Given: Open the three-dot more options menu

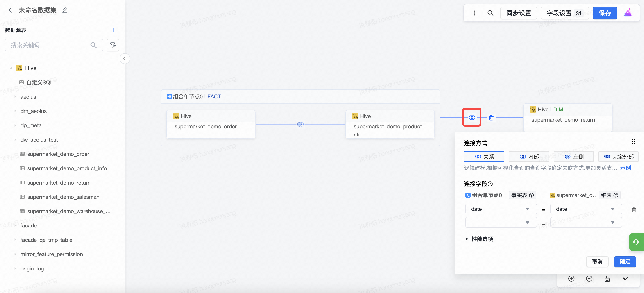Looking at the screenshot, I should click(474, 13).
